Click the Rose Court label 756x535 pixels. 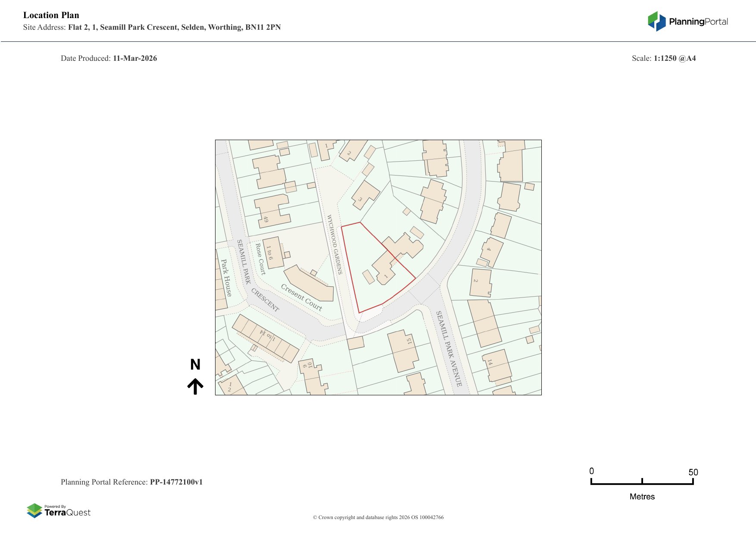(260, 259)
